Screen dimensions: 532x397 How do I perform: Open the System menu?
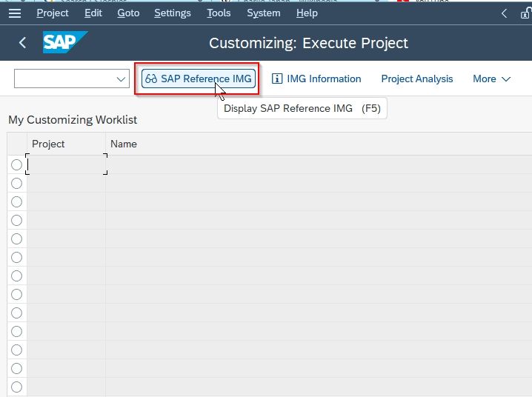(x=264, y=13)
